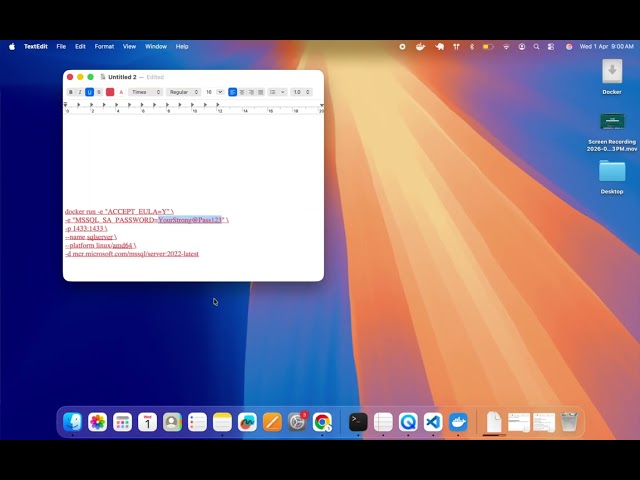This screenshot has width=640, height=480.
Task: Click the 'docker run -e' first line
Action: (119, 211)
